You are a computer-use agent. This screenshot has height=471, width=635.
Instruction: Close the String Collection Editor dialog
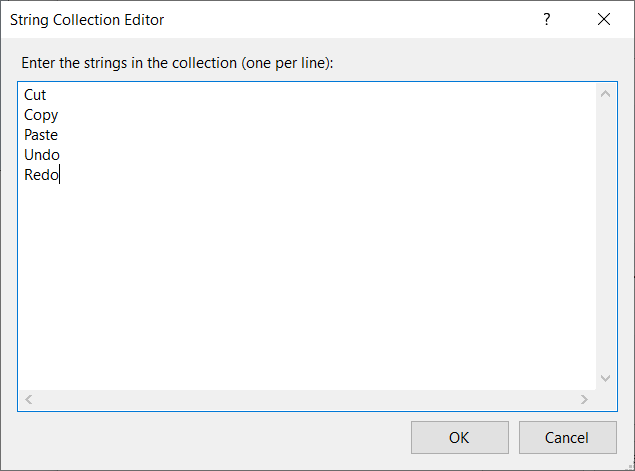(603, 19)
